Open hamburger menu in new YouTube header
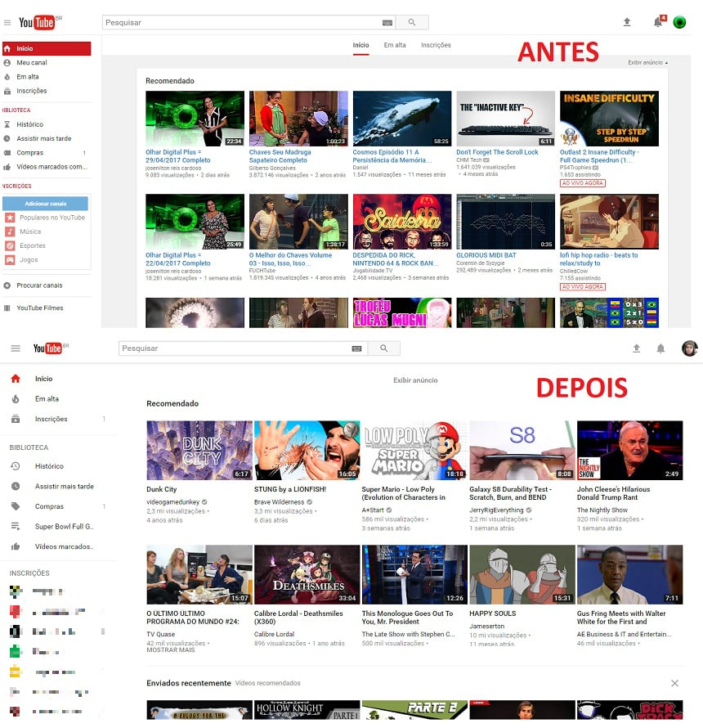 [16, 348]
